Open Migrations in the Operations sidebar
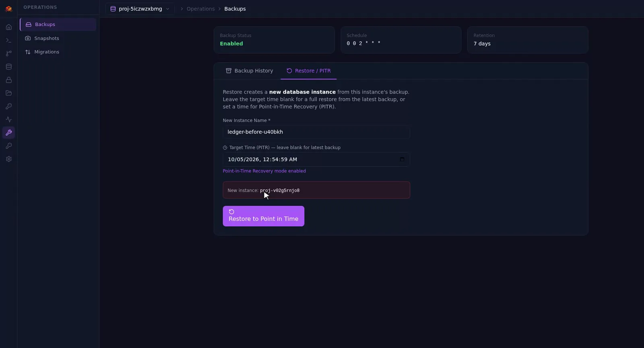The height and width of the screenshot is (348, 644). 58,52
